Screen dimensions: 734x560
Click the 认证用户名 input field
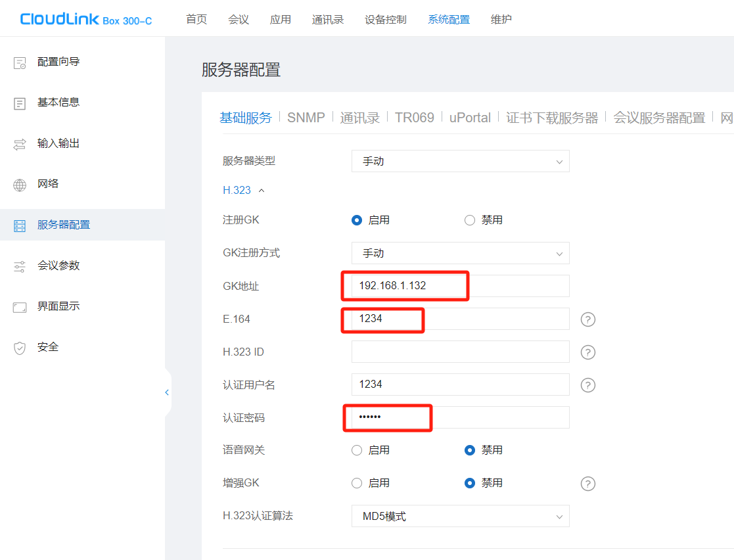click(x=460, y=385)
